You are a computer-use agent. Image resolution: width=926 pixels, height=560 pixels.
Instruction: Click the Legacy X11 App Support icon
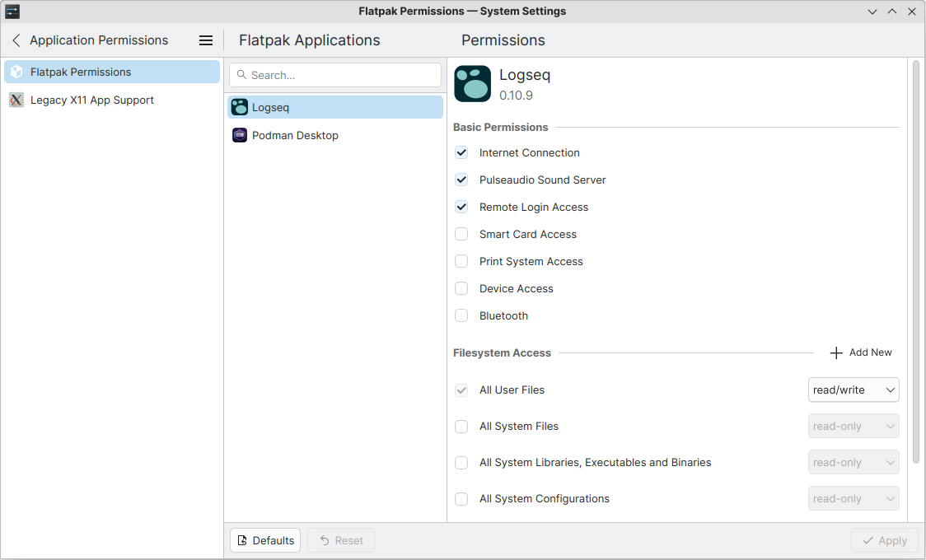coord(16,100)
